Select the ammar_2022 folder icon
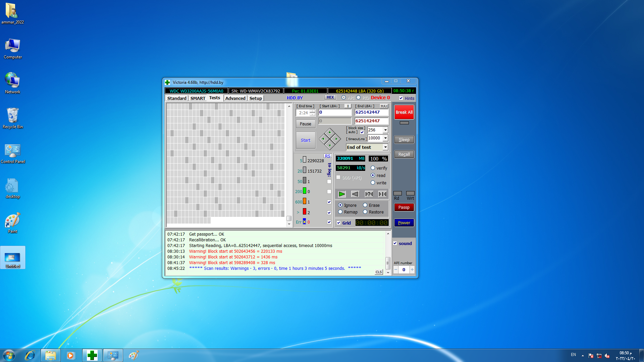Viewport: 644px width, 362px height. (13, 13)
